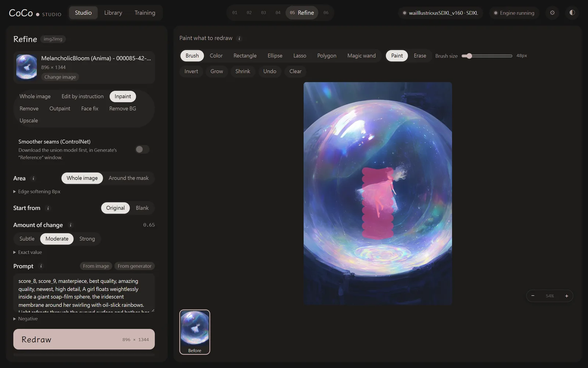Click the info icon next to Area
The image size is (588, 368).
click(x=33, y=178)
